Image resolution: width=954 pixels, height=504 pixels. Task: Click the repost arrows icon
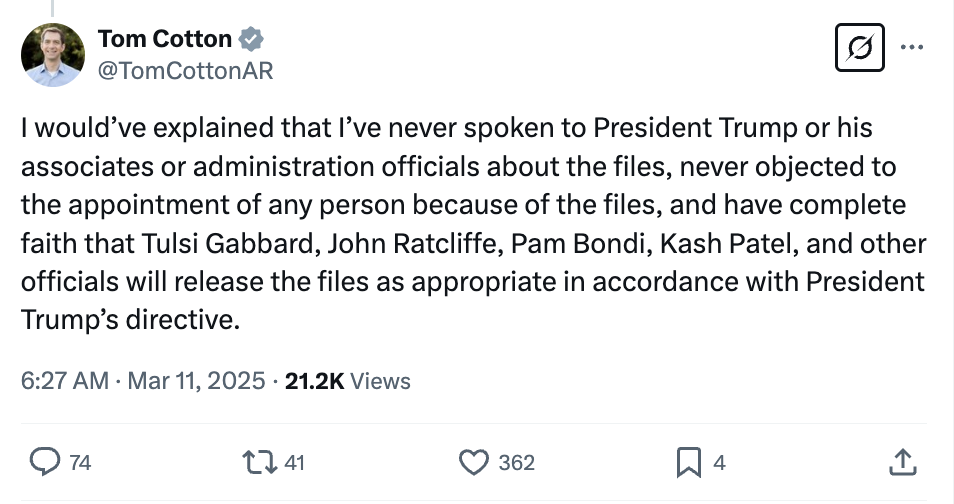click(260, 462)
